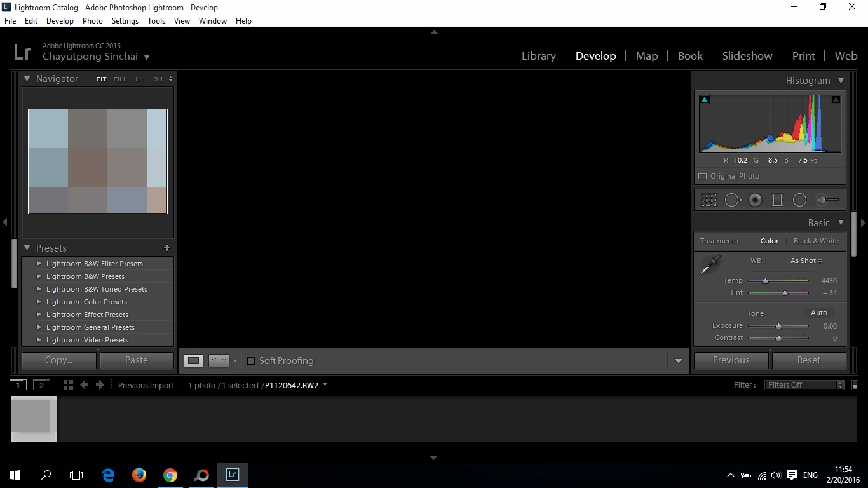
Task: Click the Copy... button
Action: (59, 360)
